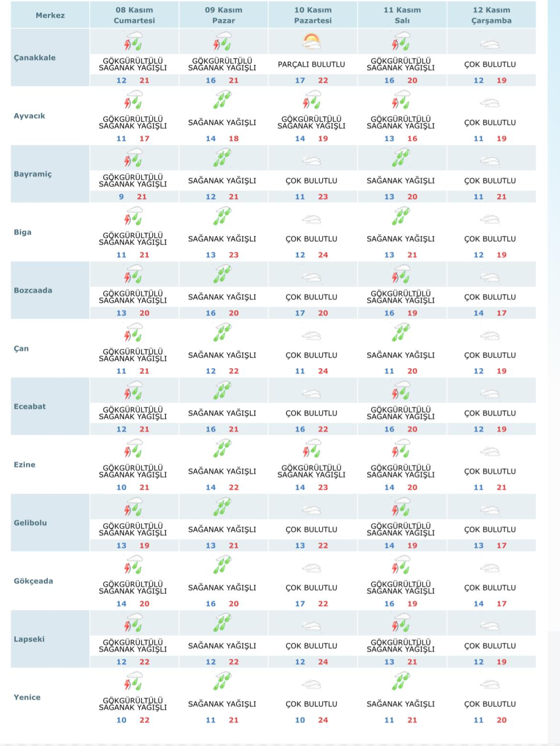Click Çanakkale thunderstorm icon for 08 Kasım
Viewport: 560px width, 746px height.
pyautogui.click(x=133, y=42)
